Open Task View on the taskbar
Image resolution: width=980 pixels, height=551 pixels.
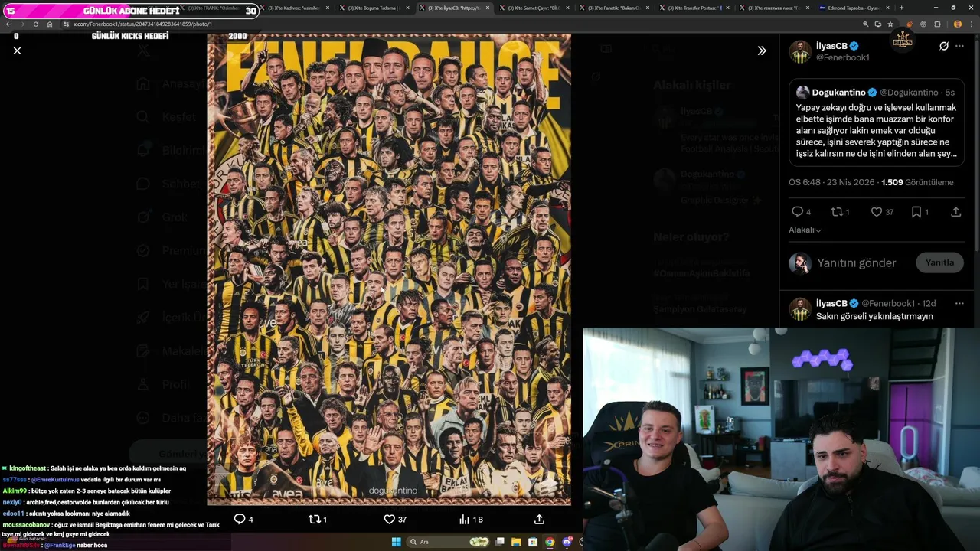click(500, 542)
